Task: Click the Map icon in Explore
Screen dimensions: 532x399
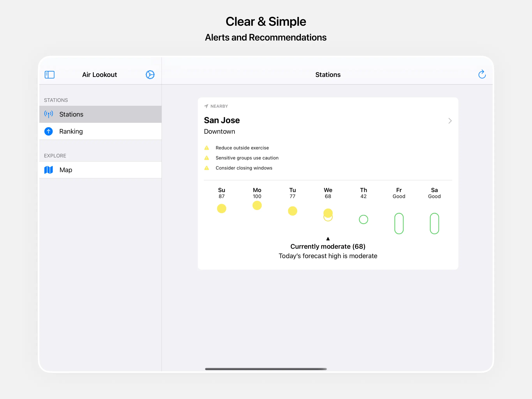Action: (48, 170)
